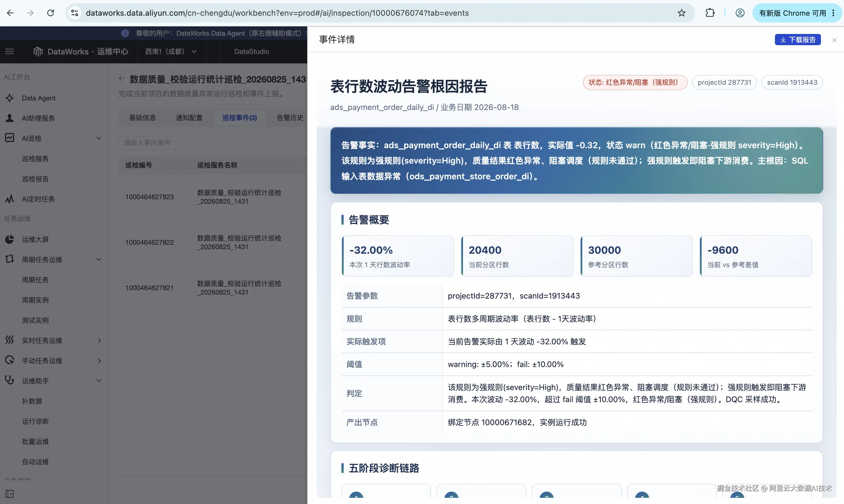Viewport: 844px width, 504px height.
Task: Click the 30000 参考分区行数 card
Action: click(636, 256)
